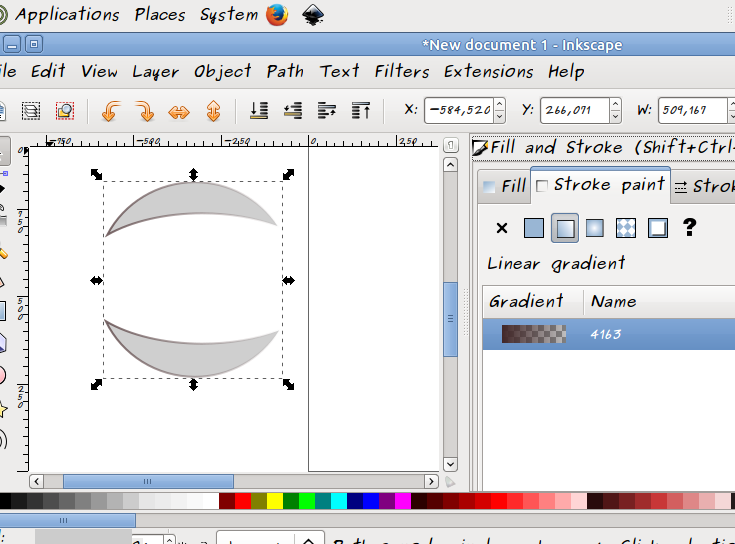Open the Edit menu
The image size is (735, 544).
coord(48,71)
